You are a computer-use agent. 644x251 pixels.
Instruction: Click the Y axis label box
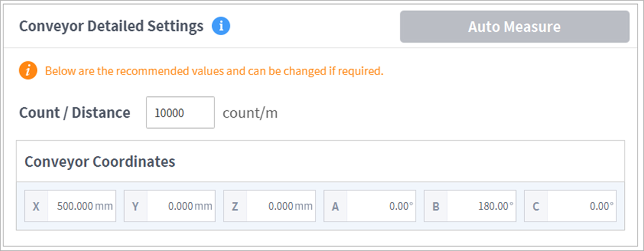click(x=135, y=206)
